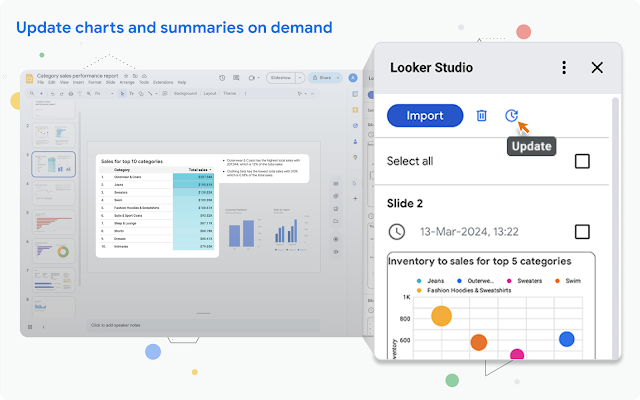
Task: Click the orange Fashion Hoodies bubble
Action: click(x=441, y=316)
